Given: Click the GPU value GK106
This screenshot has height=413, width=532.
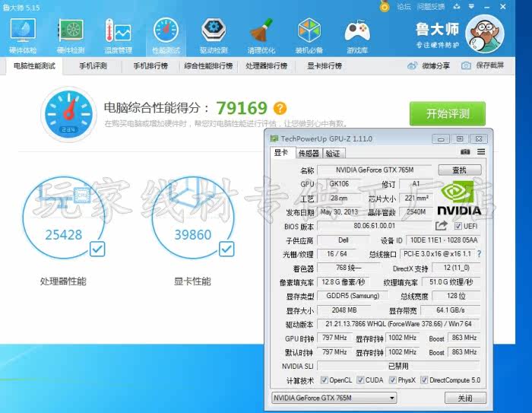Looking at the screenshot, I should 339,184.
